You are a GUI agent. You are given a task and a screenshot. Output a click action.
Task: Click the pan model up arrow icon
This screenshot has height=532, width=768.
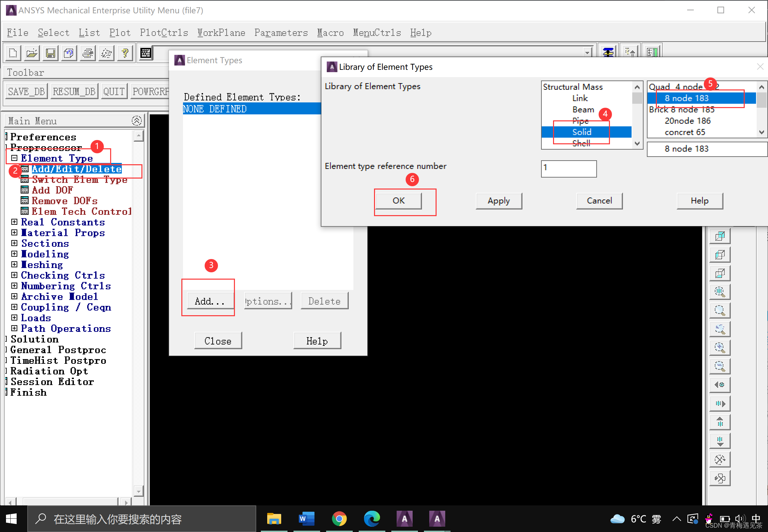(720, 422)
